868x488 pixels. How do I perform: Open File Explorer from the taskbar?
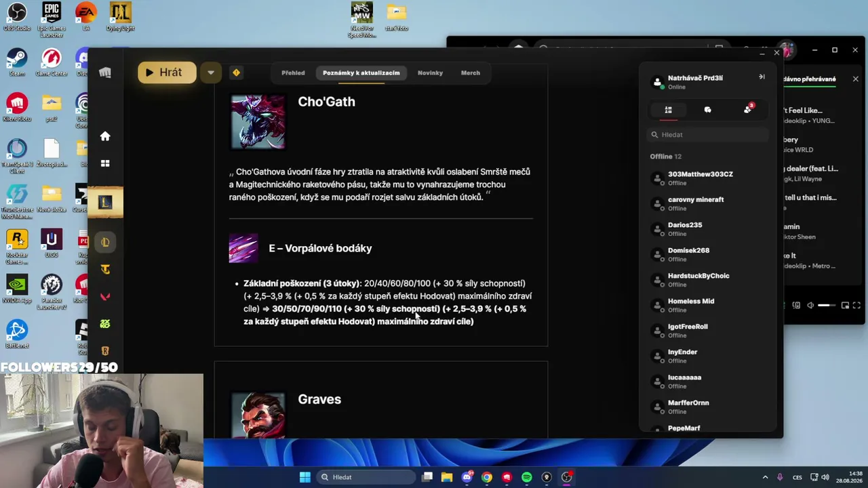(447, 477)
